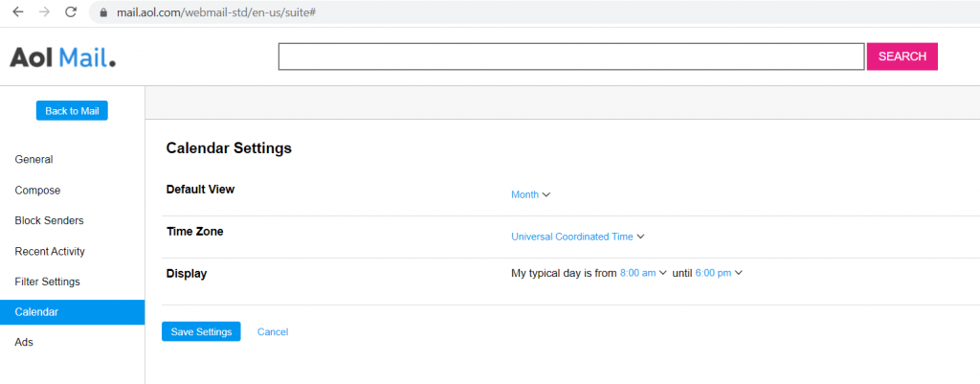Go to Block Senders settings
This screenshot has height=384, width=980.
(49, 220)
